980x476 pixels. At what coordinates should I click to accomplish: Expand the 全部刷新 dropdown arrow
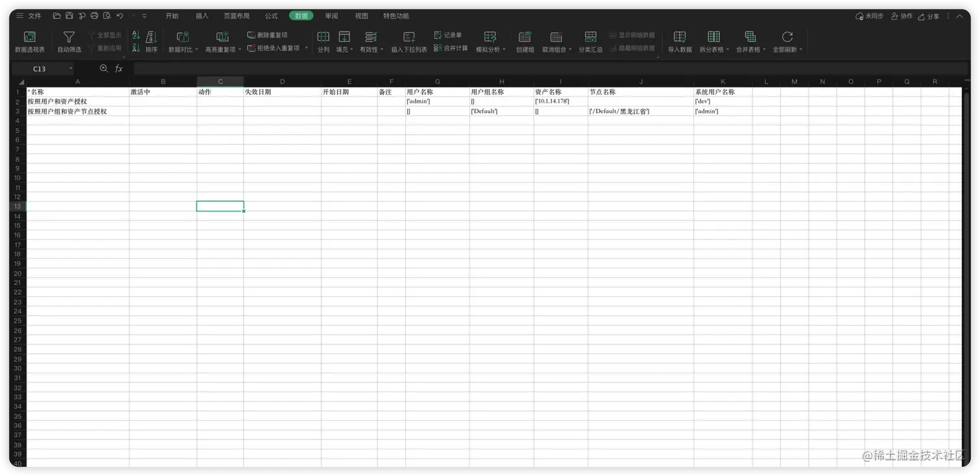(x=801, y=50)
